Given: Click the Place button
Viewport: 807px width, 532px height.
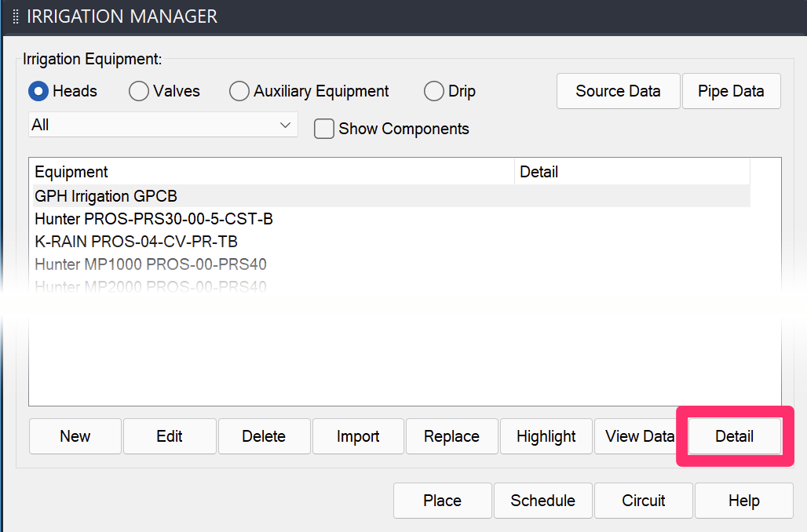Looking at the screenshot, I should [443, 501].
